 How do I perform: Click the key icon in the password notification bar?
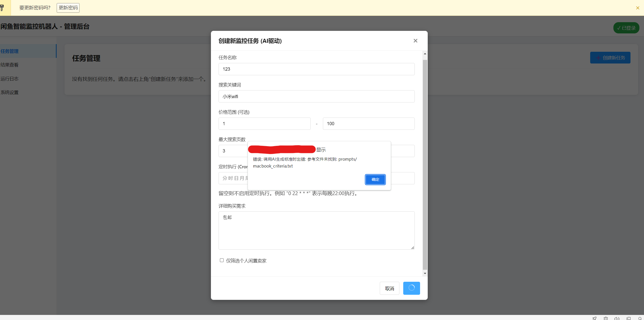(2, 8)
